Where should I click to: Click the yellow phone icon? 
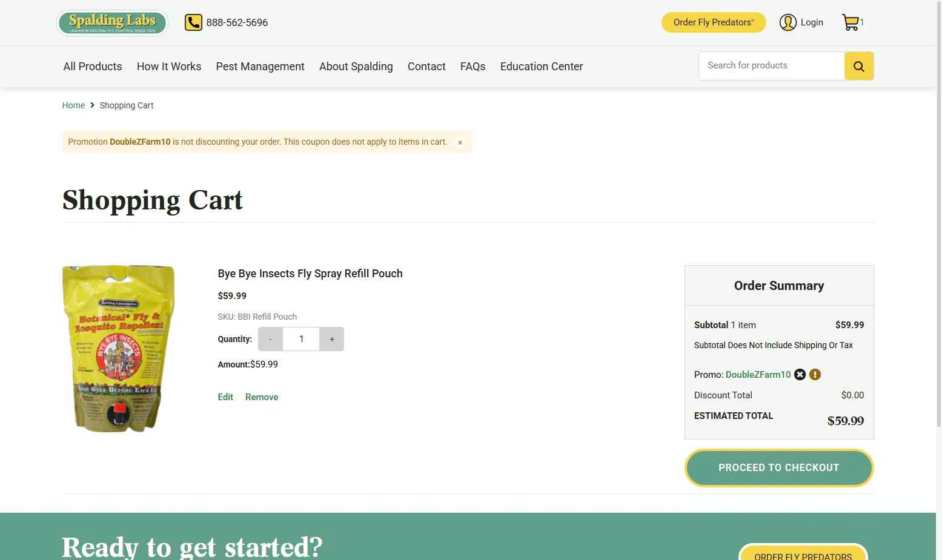pos(193,22)
